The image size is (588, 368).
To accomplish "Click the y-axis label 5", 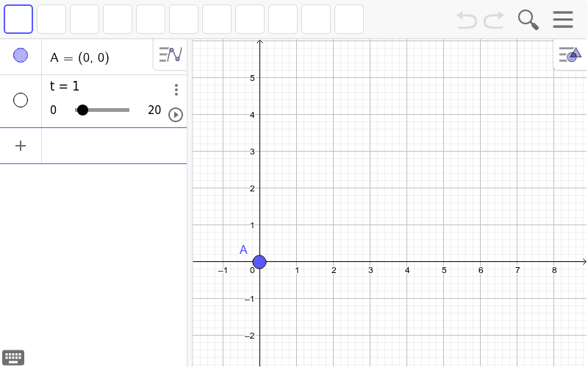I will tap(252, 78).
